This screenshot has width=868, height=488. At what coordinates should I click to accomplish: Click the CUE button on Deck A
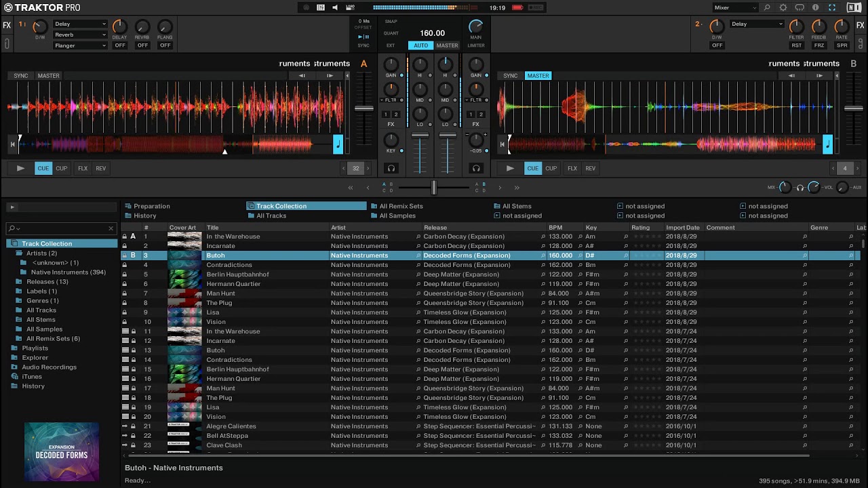point(43,168)
